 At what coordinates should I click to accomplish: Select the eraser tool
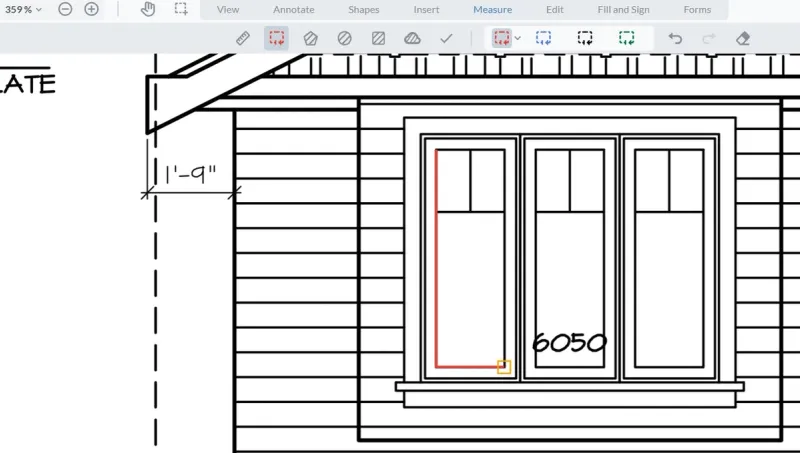pos(743,38)
